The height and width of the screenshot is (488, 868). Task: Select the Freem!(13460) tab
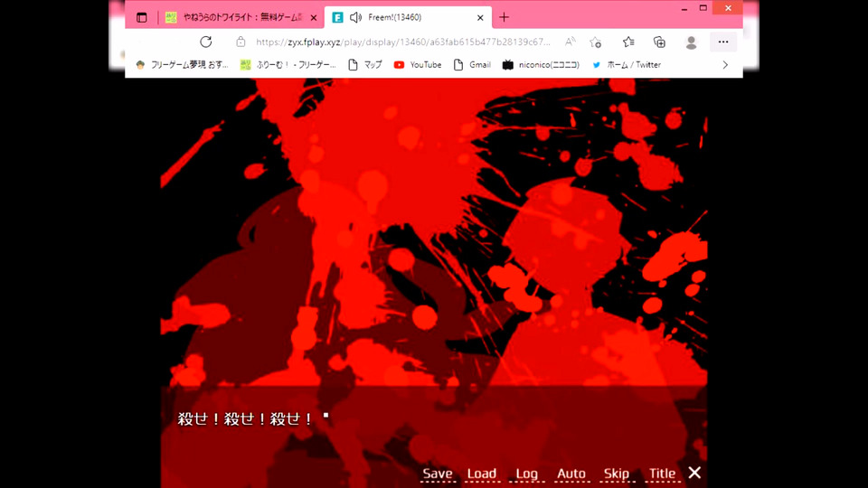[408, 18]
